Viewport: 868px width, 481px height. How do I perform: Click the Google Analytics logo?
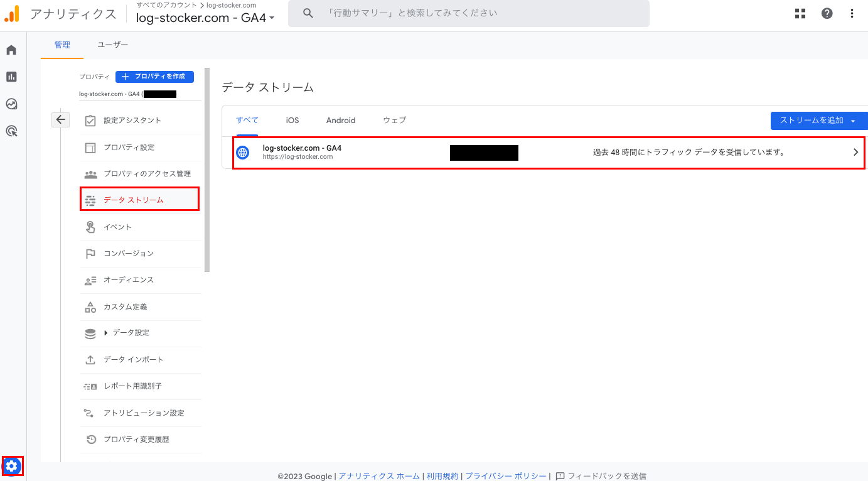coord(11,14)
